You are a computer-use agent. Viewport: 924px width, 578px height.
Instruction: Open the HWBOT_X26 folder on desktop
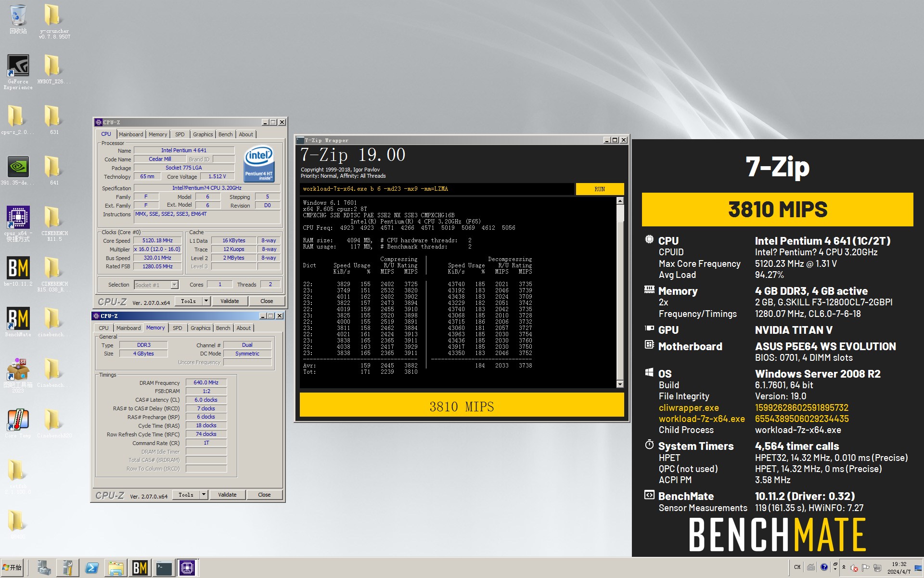pos(54,69)
